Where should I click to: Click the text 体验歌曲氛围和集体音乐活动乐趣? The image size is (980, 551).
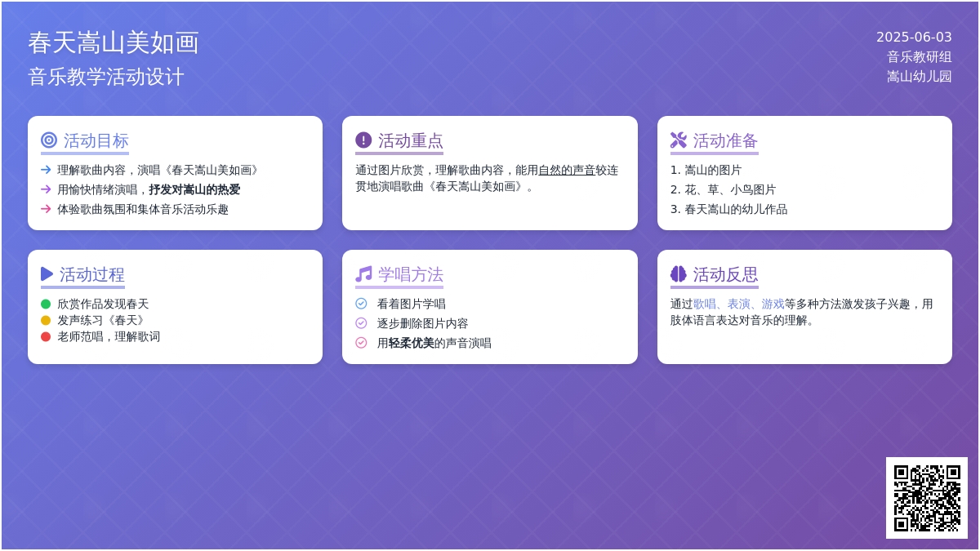tap(143, 209)
